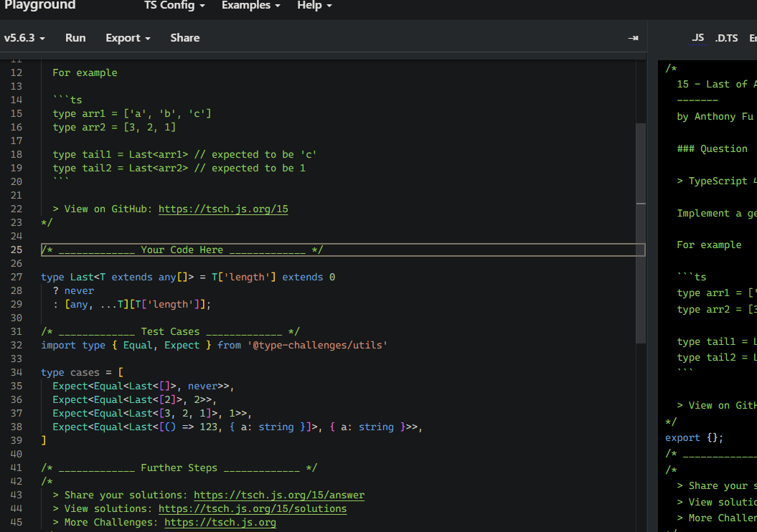Screen dimensions: 757x532
Task: Open the View solutions link
Action: coord(253,509)
